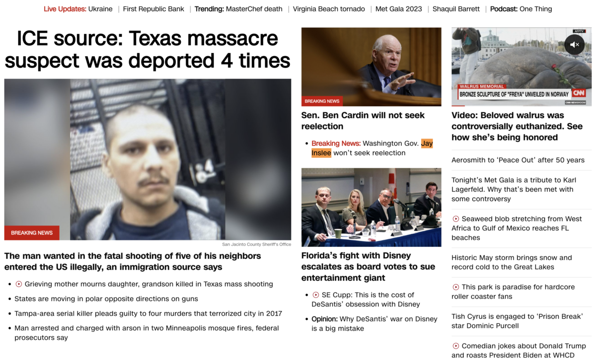Click play icon beside roller coaster park
Screen dimensions: 596x364
(x=456, y=287)
